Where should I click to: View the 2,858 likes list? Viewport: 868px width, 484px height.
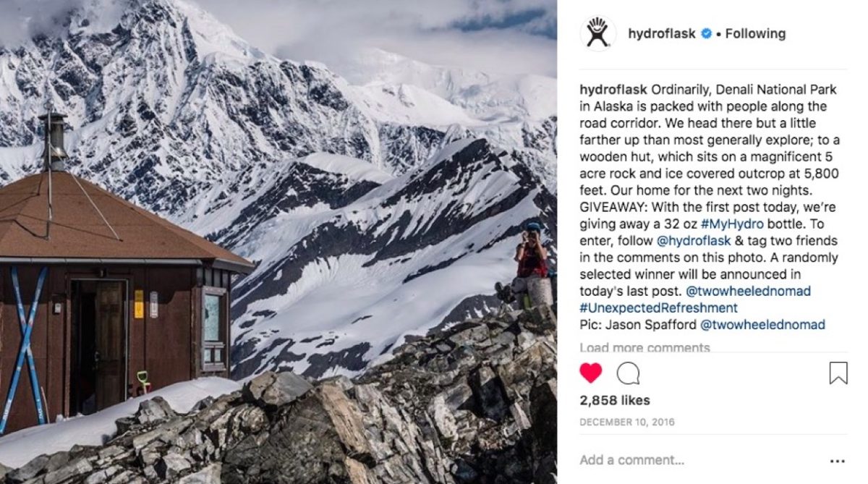[x=615, y=400]
